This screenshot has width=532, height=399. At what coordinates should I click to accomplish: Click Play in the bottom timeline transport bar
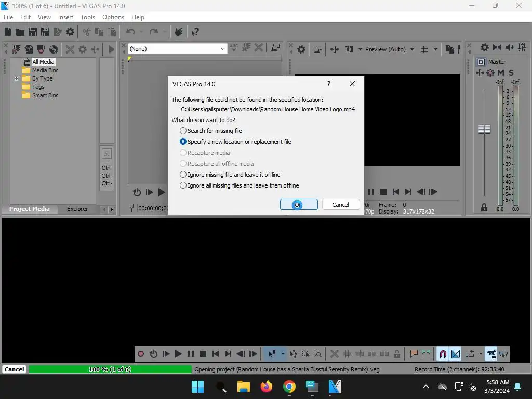(x=178, y=354)
